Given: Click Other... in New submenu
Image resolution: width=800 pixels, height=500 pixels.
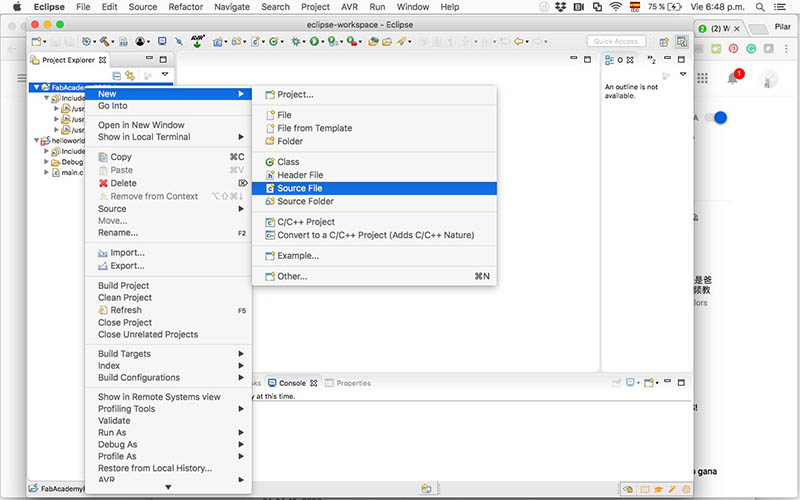Looking at the screenshot, I should point(374,277).
